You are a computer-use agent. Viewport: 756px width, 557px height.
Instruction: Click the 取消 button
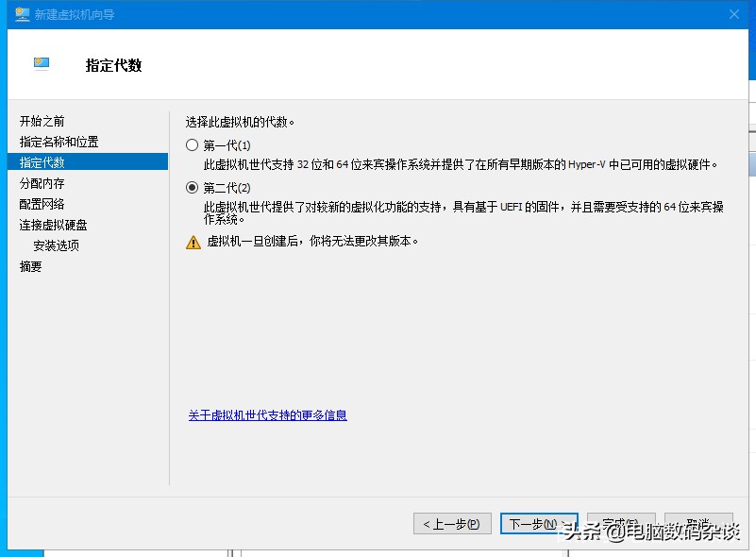pyautogui.click(x=698, y=523)
